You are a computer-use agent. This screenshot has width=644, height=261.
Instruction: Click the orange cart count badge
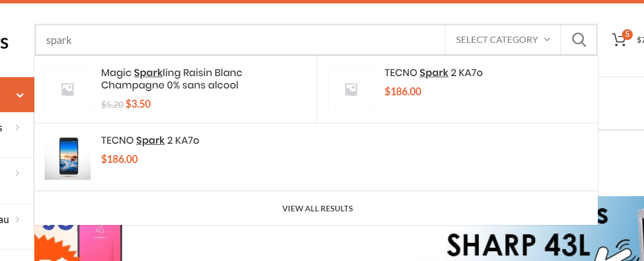627,34
